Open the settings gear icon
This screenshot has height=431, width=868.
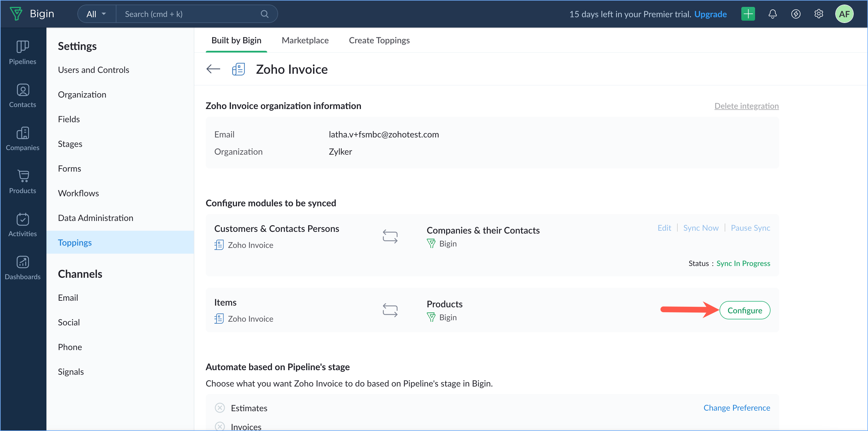818,14
